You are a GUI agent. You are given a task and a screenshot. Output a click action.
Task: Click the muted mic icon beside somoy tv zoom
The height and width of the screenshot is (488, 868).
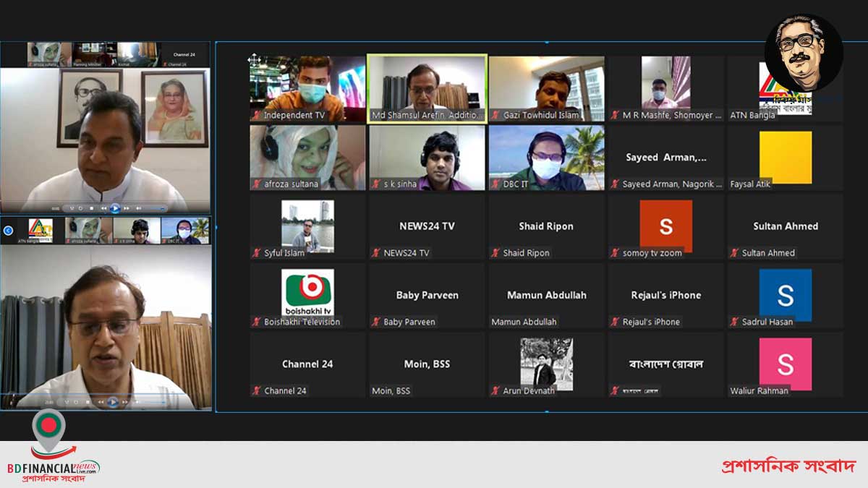(x=616, y=253)
